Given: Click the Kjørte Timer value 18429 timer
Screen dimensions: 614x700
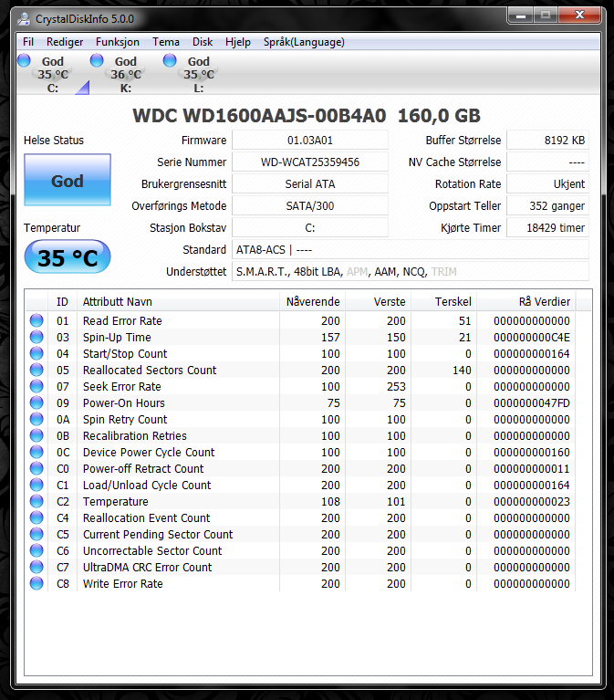Looking at the screenshot, I should coord(548,227).
